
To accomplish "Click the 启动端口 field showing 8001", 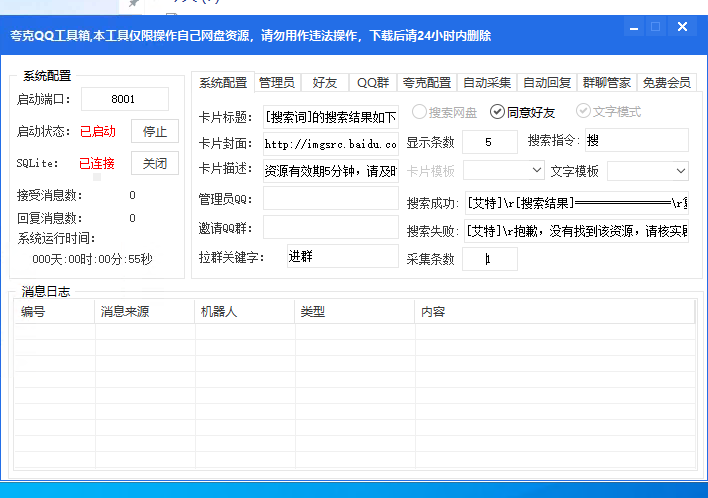I will [125, 99].
